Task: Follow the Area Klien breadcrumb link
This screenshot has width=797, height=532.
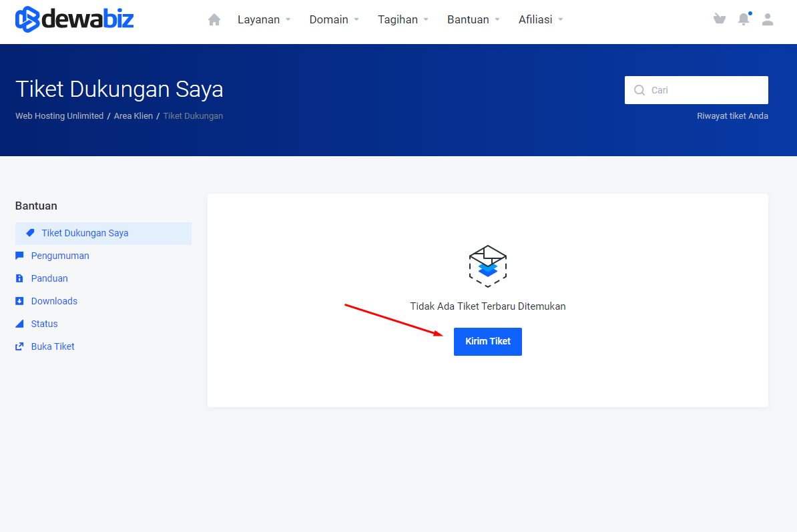Action: [x=134, y=116]
